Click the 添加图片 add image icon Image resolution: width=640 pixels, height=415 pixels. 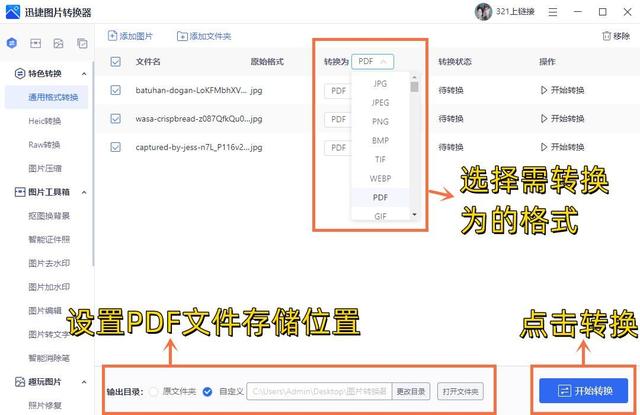pyautogui.click(x=112, y=36)
